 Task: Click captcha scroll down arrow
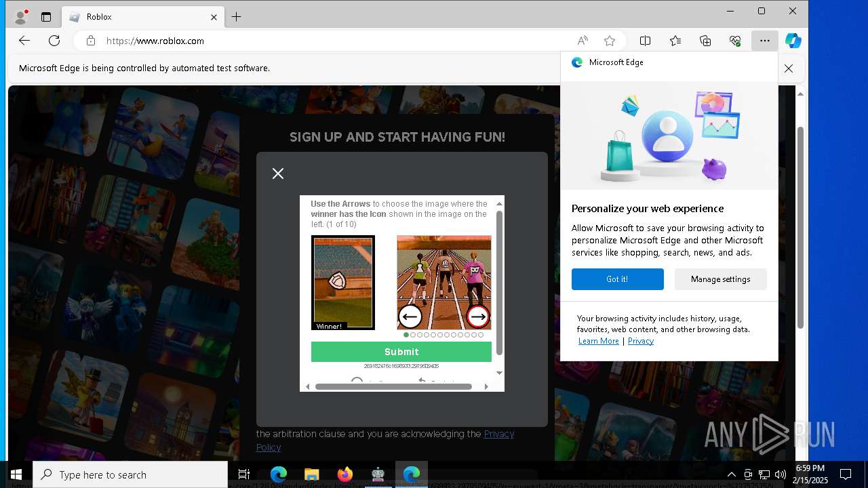(x=500, y=373)
